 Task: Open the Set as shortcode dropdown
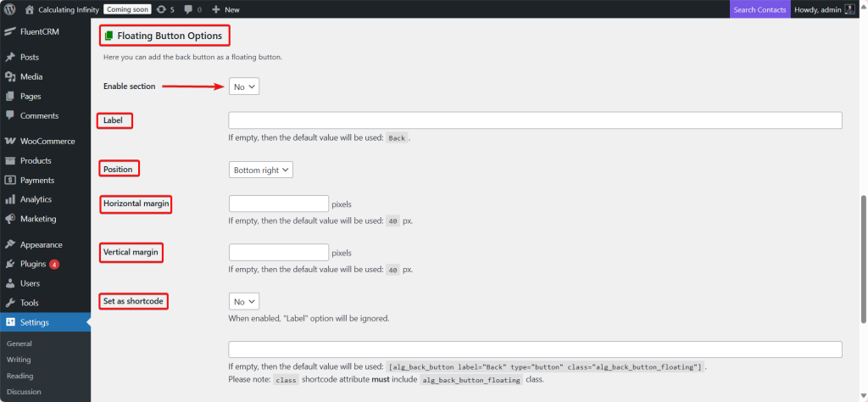(x=244, y=301)
